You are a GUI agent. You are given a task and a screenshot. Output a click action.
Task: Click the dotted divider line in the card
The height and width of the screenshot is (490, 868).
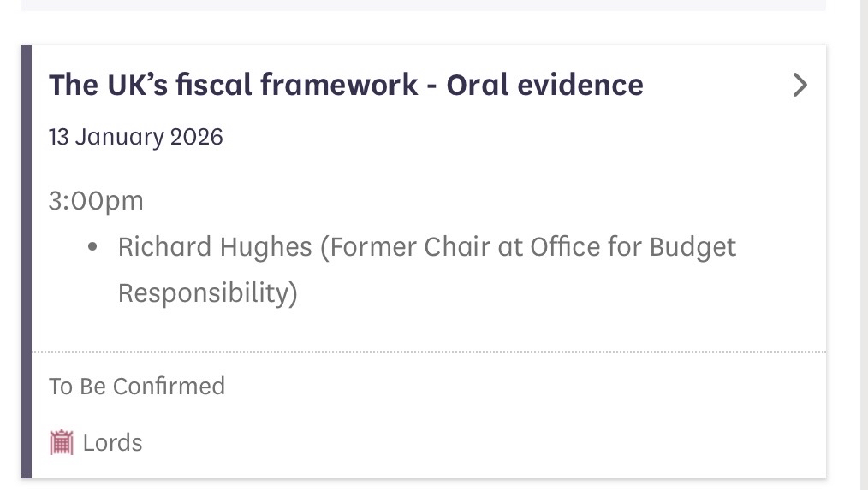428,352
